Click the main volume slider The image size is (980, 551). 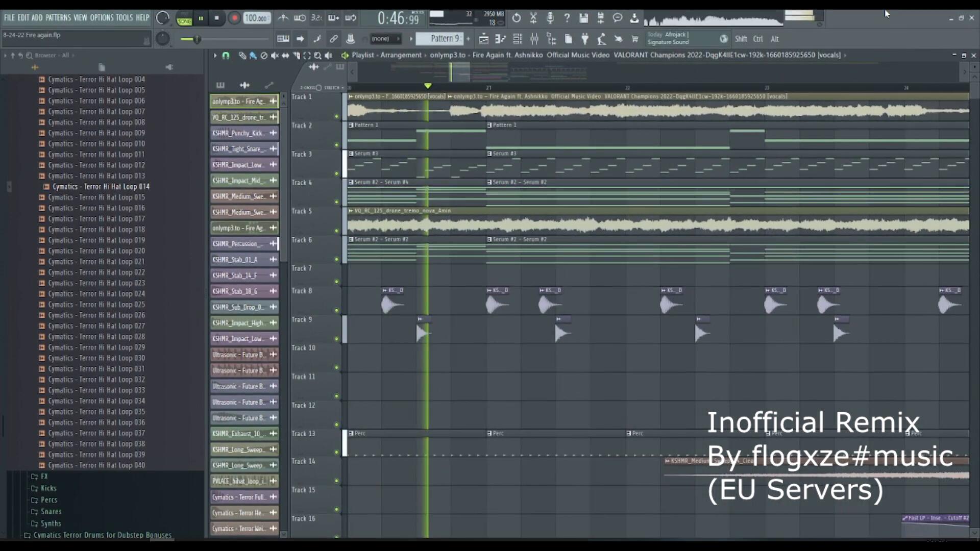pos(197,39)
